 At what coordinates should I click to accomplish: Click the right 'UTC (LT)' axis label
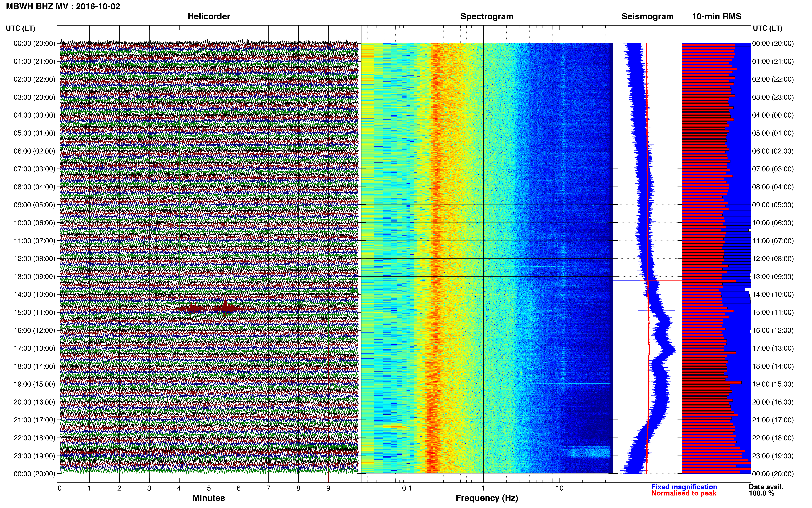(767, 28)
